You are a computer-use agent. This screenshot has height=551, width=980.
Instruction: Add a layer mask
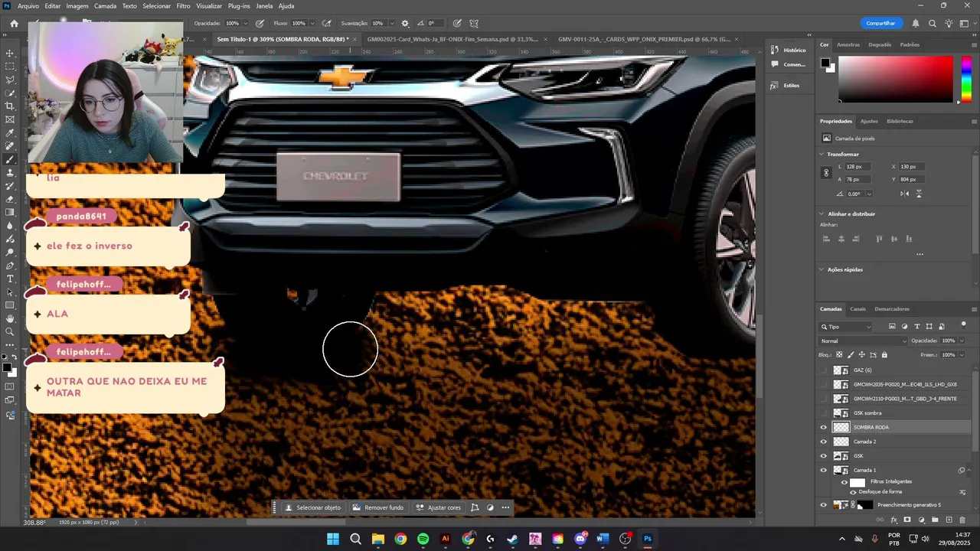point(907,520)
